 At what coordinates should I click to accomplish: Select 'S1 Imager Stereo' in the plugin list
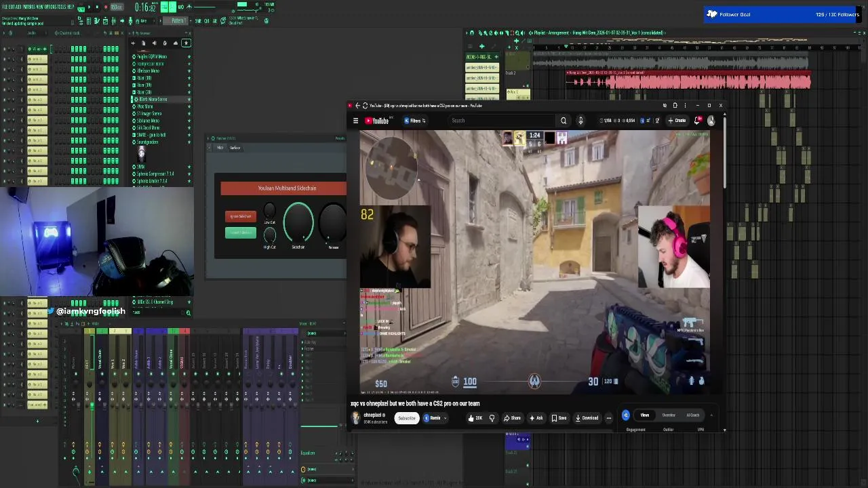(149, 113)
